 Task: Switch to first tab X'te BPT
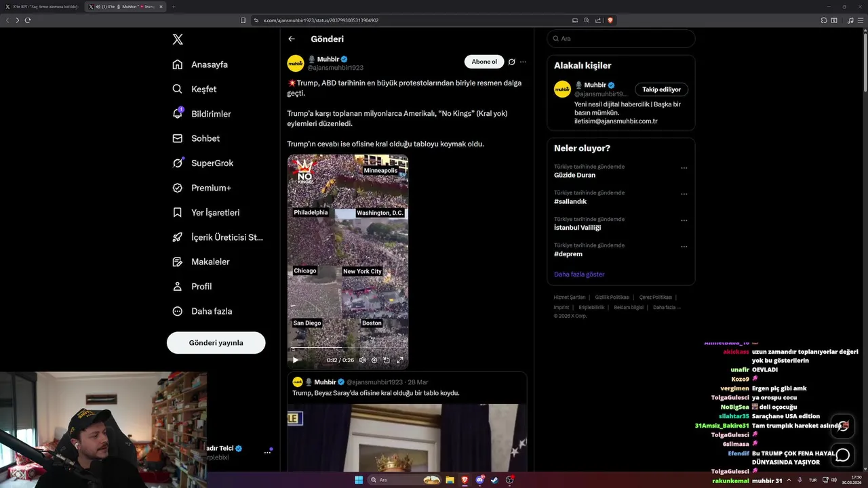tap(41, 7)
